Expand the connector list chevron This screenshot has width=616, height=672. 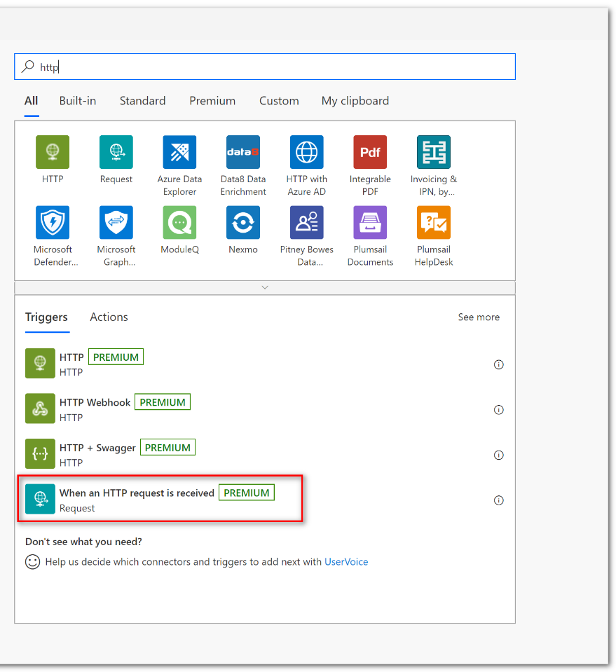[265, 287]
